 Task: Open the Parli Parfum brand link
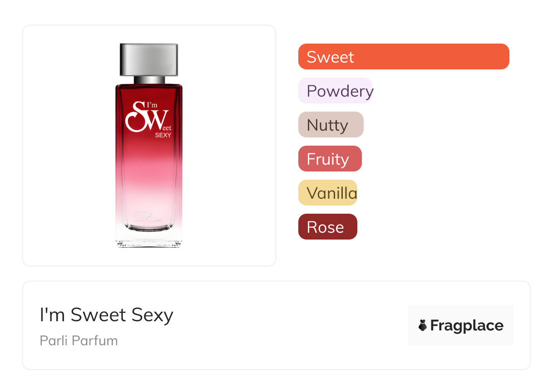tap(79, 341)
